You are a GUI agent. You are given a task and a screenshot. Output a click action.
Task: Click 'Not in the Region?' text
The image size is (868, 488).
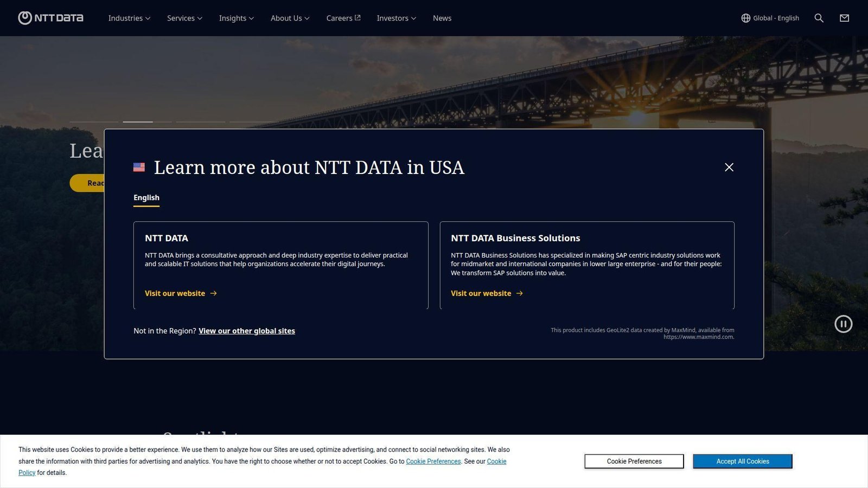pos(165,331)
